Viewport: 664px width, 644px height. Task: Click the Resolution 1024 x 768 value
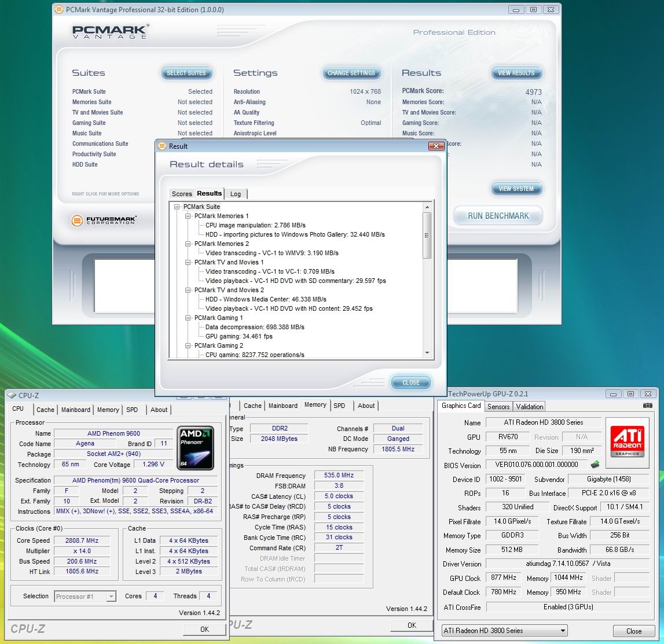click(365, 91)
